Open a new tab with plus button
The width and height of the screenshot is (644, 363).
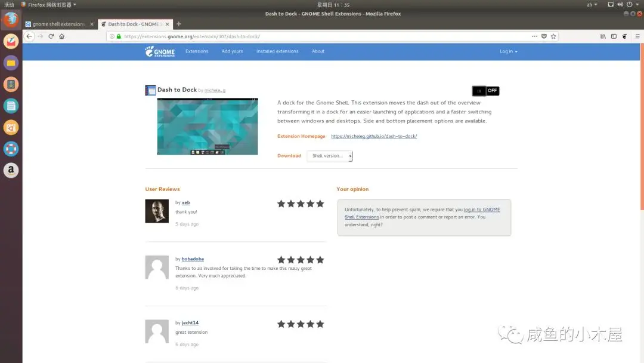click(x=179, y=24)
